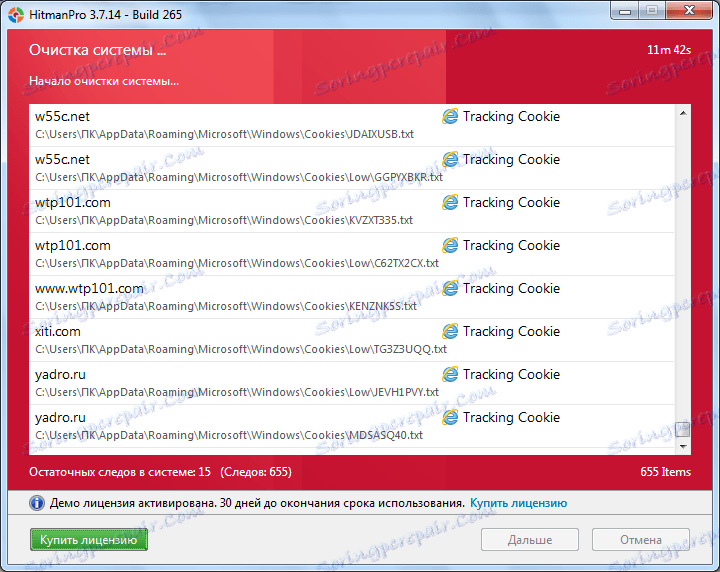Click path ending KENZNK5S.txt
The height and width of the screenshot is (572, 720).
(x=226, y=306)
